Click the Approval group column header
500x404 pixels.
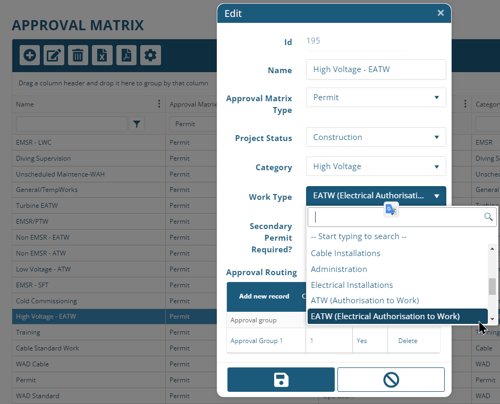(x=266, y=320)
